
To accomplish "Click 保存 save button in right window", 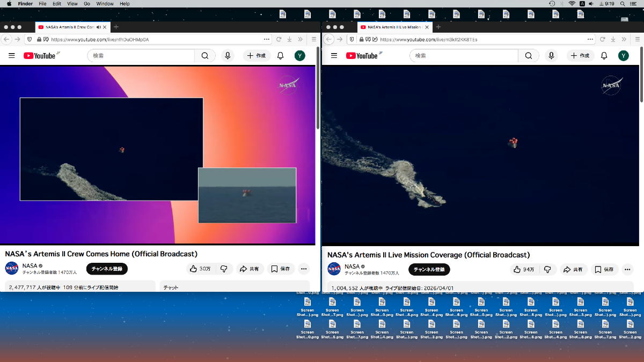I will pyautogui.click(x=604, y=269).
